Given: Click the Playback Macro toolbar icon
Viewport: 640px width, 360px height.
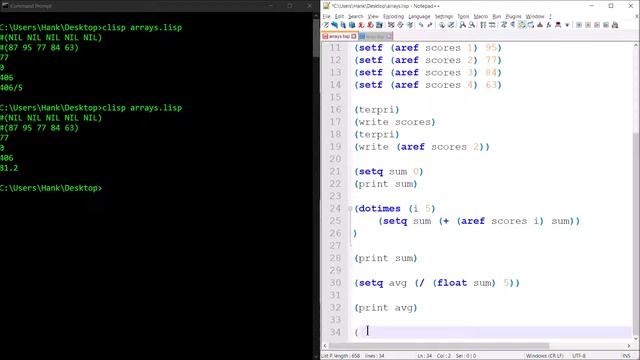Looking at the screenshot, I should [x=597, y=25].
